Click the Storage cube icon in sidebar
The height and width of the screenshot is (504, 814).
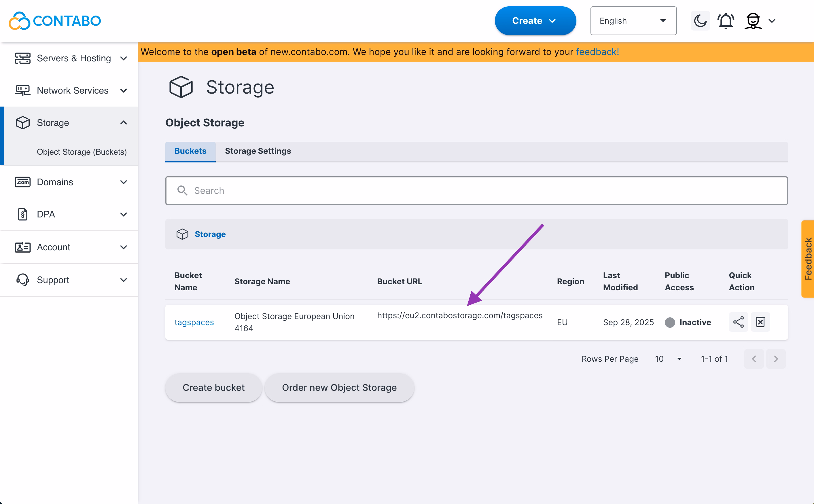[23, 123]
